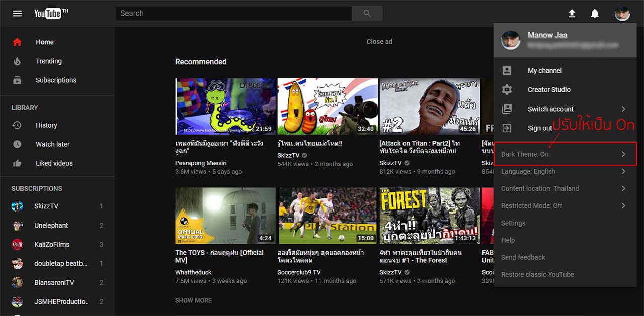
Task: Open Liked videos in sidebar
Action: (x=54, y=163)
